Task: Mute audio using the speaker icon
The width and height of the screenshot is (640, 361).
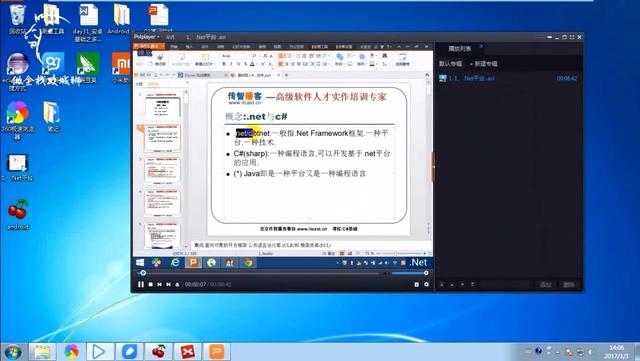Action: [386, 273]
